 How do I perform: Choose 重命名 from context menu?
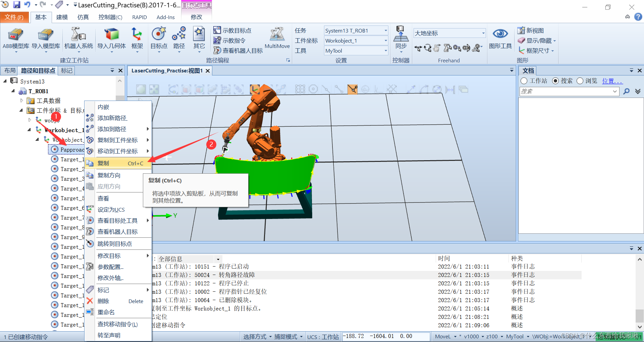pyautogui.click(x=118, y=312)
